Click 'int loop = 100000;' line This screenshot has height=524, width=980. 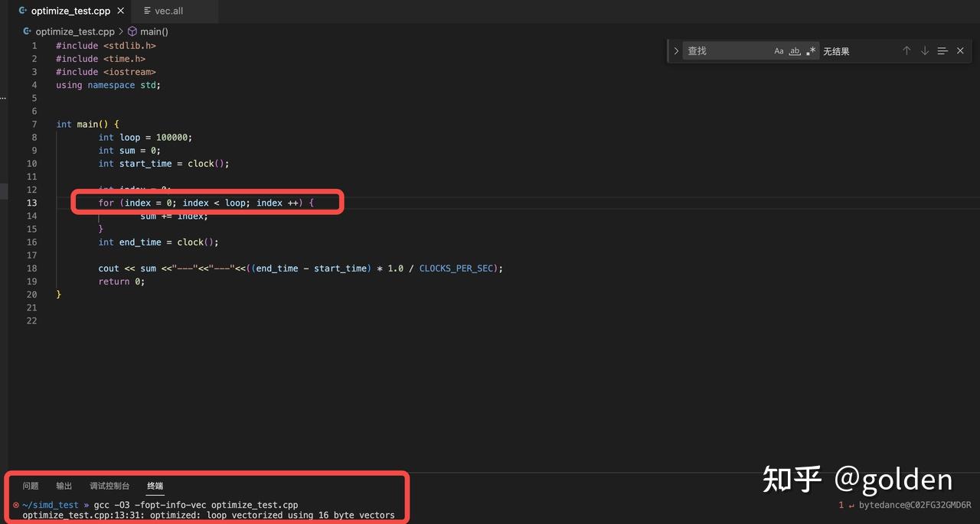click(x=145, y=138)
